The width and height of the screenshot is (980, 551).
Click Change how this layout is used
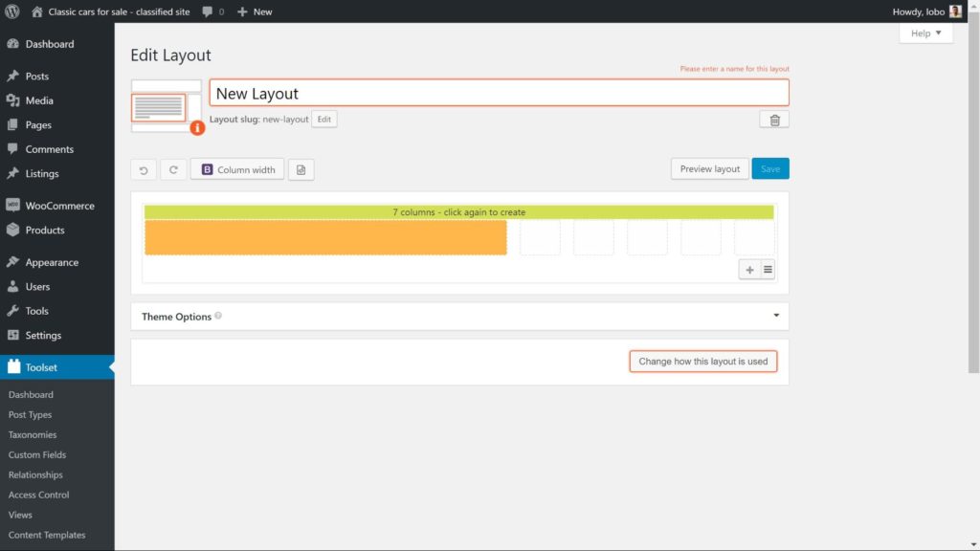click(702, 362)
